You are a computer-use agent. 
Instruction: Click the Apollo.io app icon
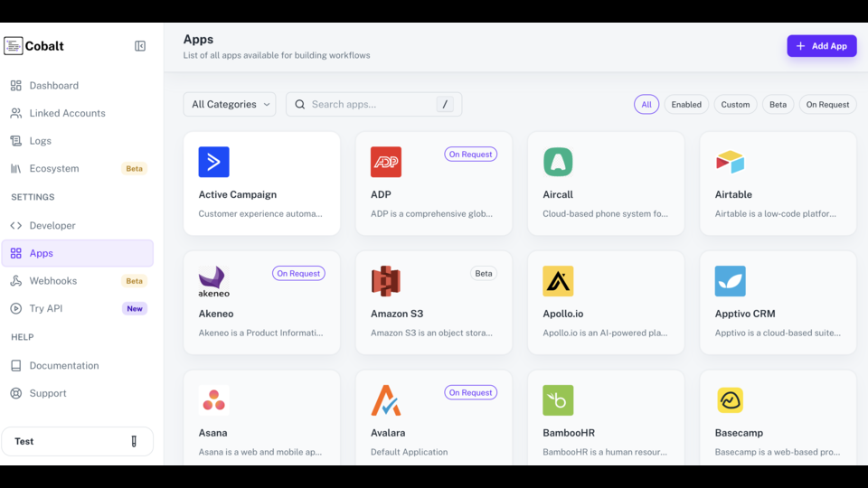coord(558,281)
